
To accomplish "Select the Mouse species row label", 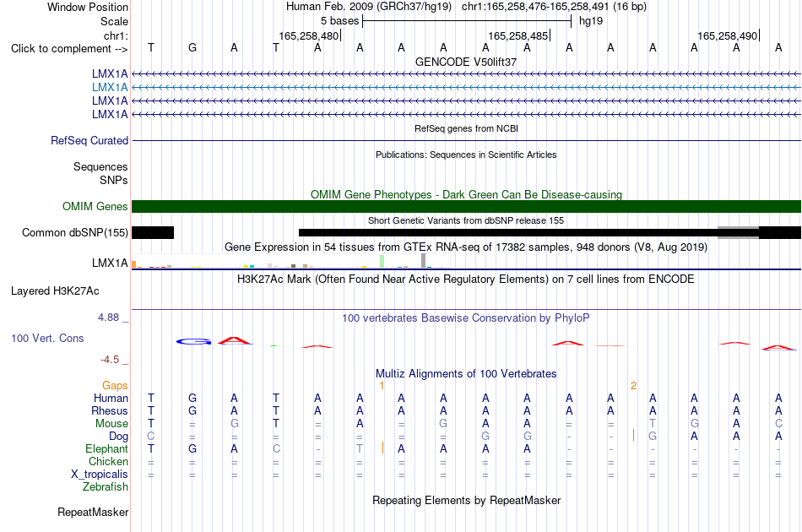I will click(x=112, y=424).
